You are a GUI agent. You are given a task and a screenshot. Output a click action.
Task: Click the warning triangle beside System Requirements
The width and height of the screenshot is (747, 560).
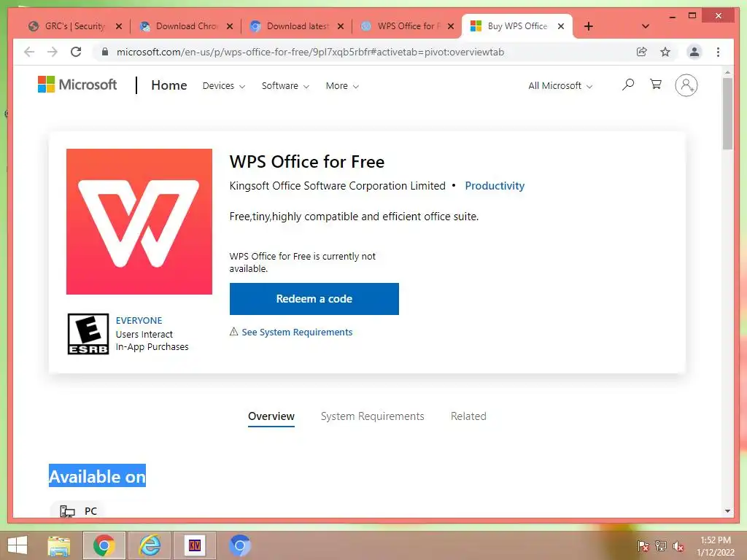[x=233, y=332]
